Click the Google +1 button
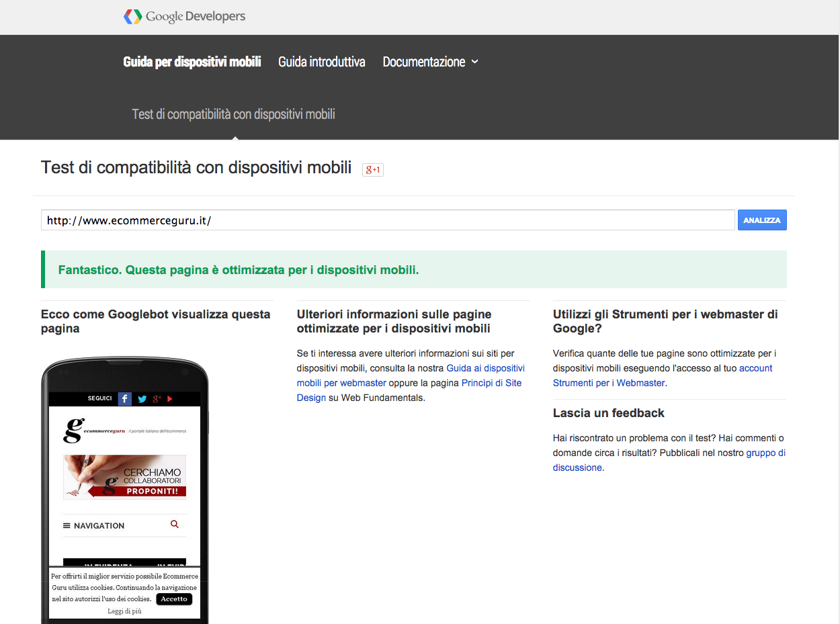Viewport: 840px width, 624px height. click(x=373, y=170)
